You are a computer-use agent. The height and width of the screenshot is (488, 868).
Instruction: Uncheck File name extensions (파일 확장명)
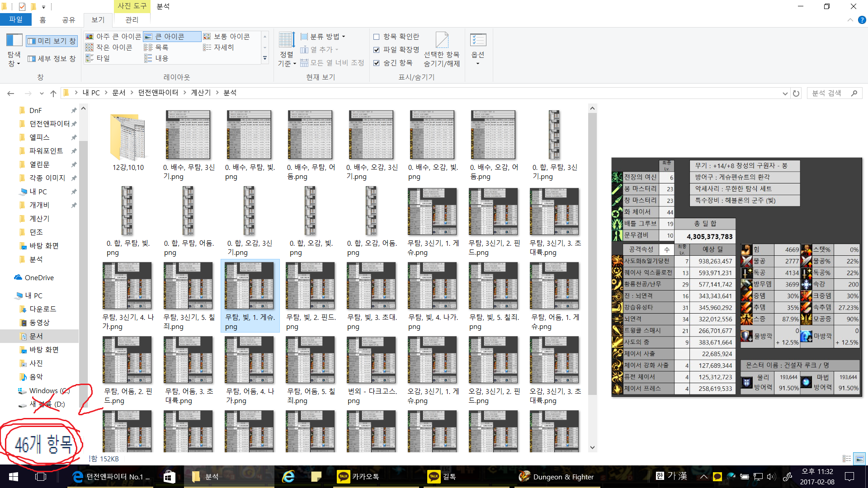tap(377, 50)
